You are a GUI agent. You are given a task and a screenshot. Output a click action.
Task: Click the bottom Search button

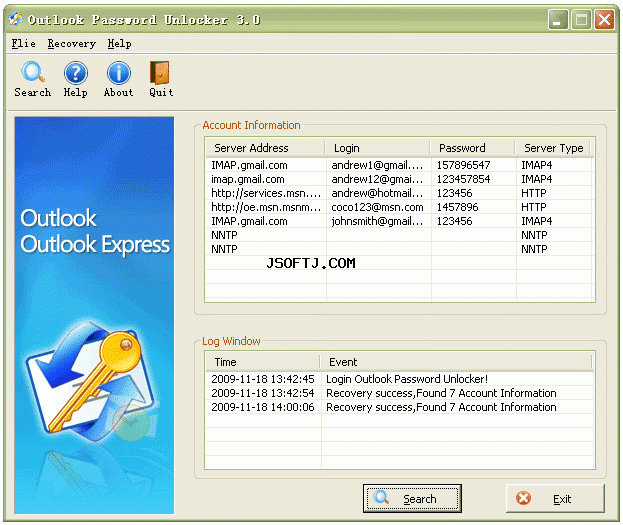click(412, 498)
